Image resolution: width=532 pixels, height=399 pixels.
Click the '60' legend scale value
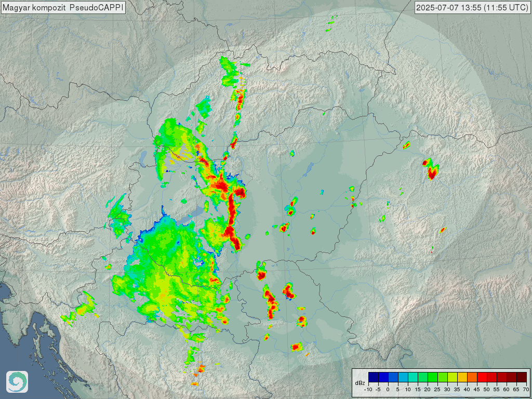click(506, 390)
